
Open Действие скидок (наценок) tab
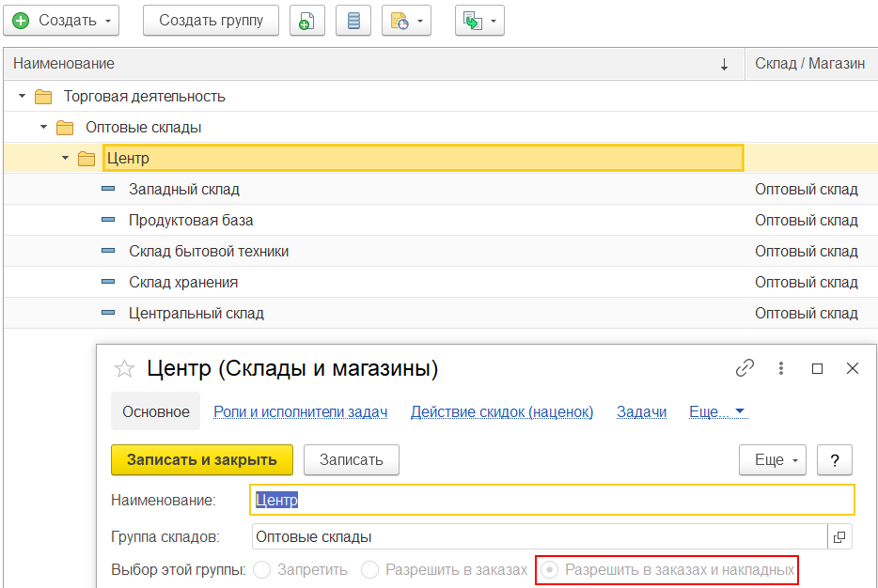pyautogui.click(x=502, y=411)
